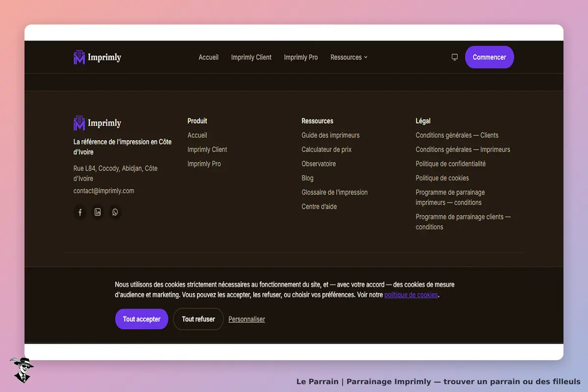Screen dimensions: 588x392
Task: Click the Produit column heading
Action: tap(197, 121)
